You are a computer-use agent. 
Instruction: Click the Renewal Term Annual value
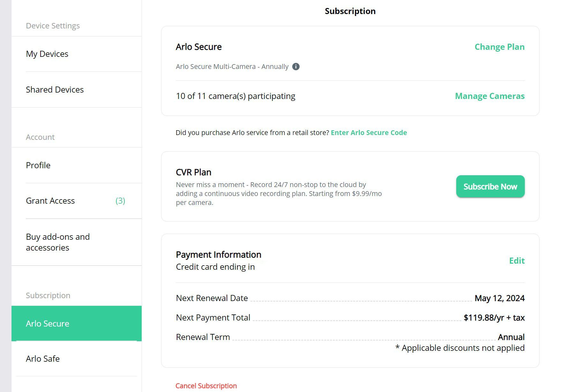click(511, 337)
